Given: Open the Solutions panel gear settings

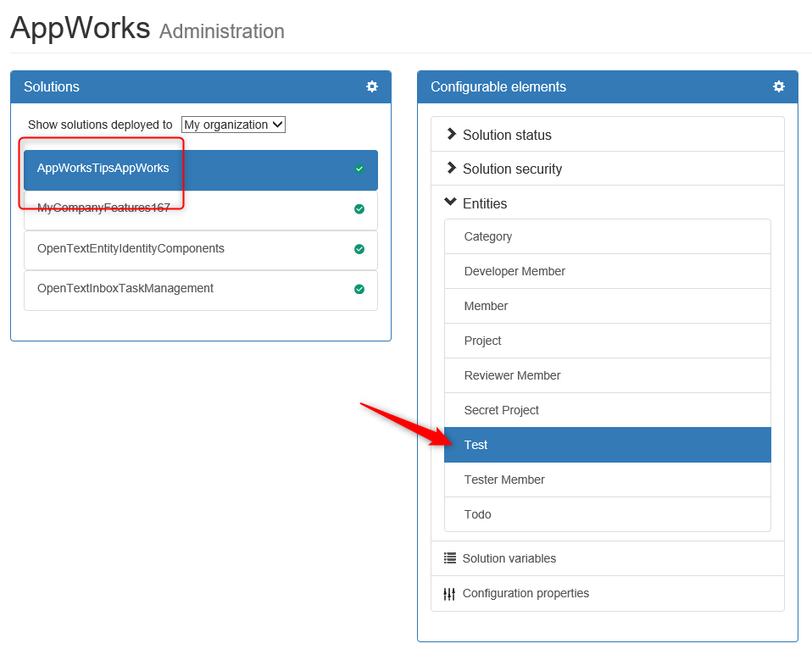Looking at the screenshot, I should (372, 86).
